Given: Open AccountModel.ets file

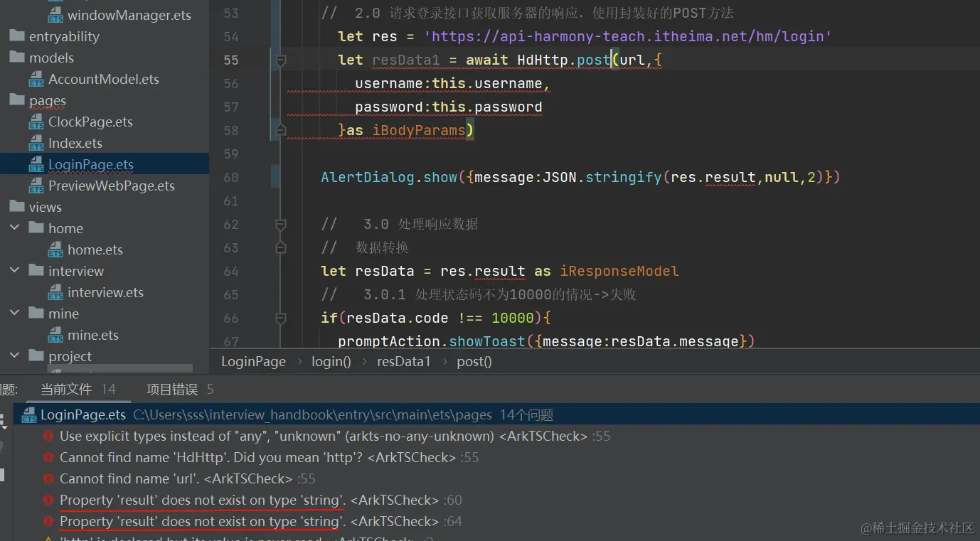Looking at the screenshot, I should point(104,79).
